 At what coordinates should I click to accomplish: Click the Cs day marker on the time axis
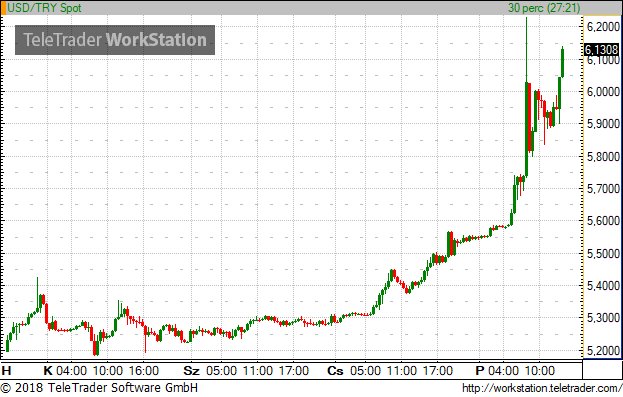click(x=335, y=371)
